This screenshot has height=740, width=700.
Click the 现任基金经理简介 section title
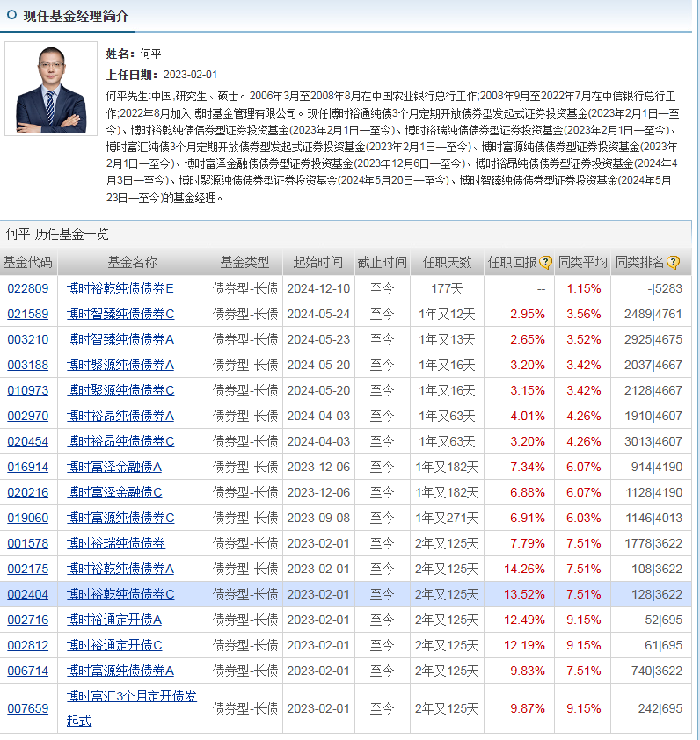[x=76, y=16]
